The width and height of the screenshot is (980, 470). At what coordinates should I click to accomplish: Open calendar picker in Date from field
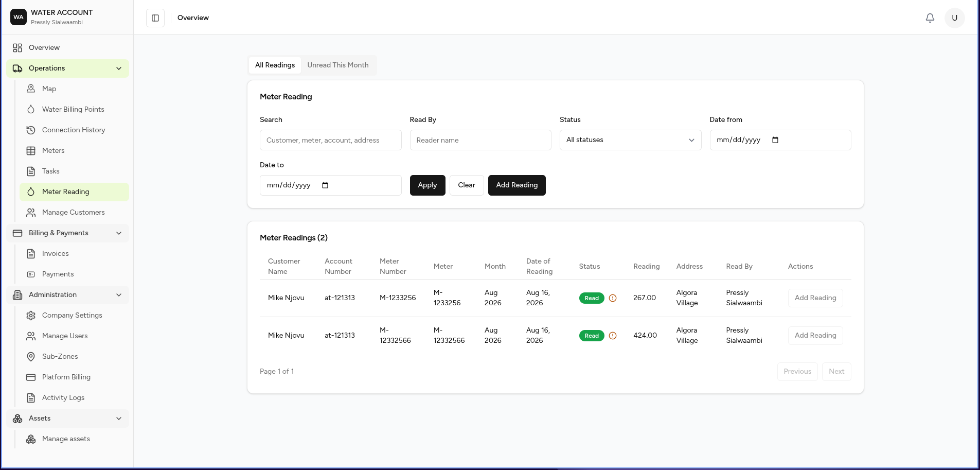(775, 140)
